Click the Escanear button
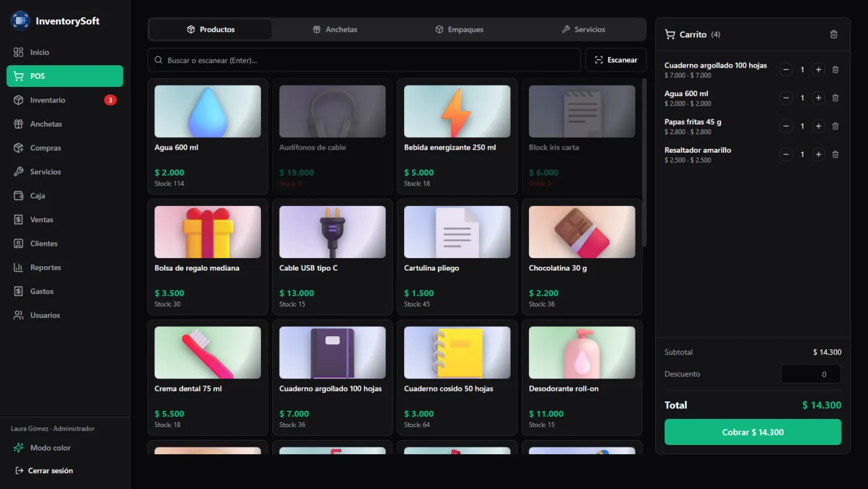Image resolution: width=868 pixels, height=489 pixels. 616,60
